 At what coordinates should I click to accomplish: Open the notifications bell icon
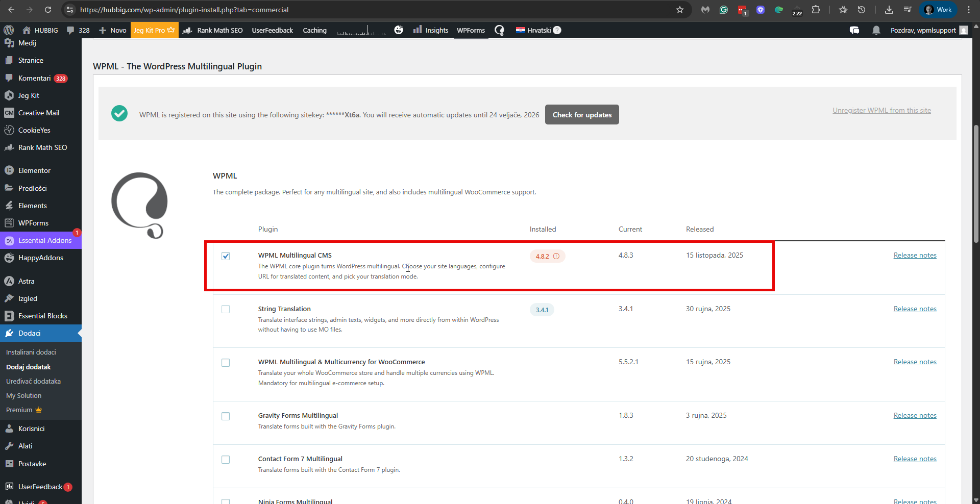point(876,30)
